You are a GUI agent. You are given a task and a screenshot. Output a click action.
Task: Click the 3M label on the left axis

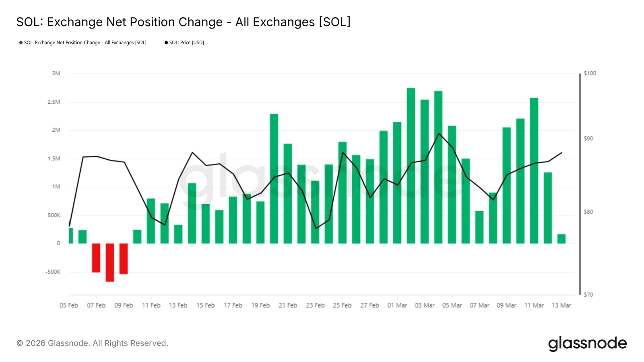click(x=56, y=73)
